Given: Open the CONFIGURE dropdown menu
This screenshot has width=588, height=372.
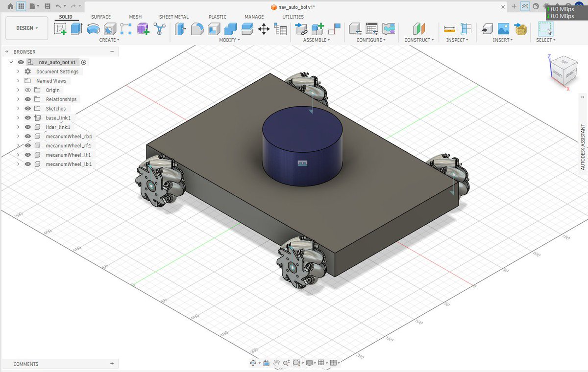Looking at the screenshot, I should (x=371, y=40).
